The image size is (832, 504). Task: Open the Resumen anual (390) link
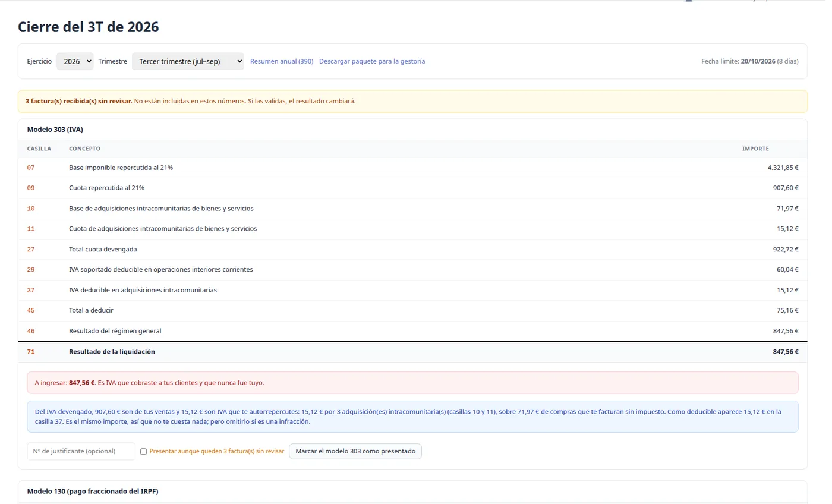click(282, 61)
